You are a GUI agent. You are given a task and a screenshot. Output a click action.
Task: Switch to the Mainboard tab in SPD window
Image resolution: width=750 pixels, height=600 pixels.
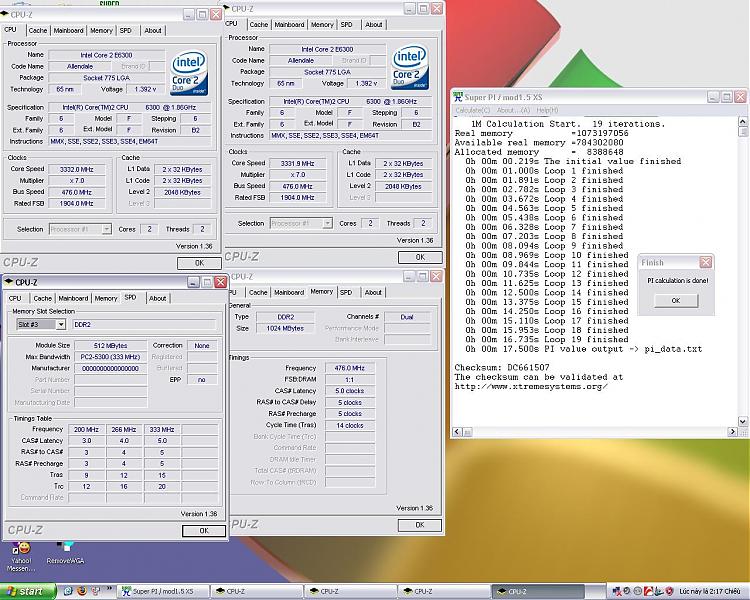(72, 298)
